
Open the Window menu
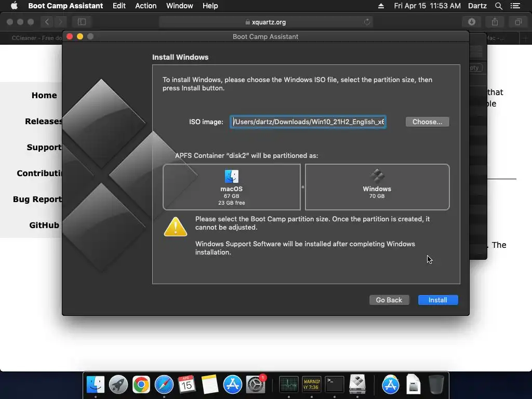tap(179, 6)
